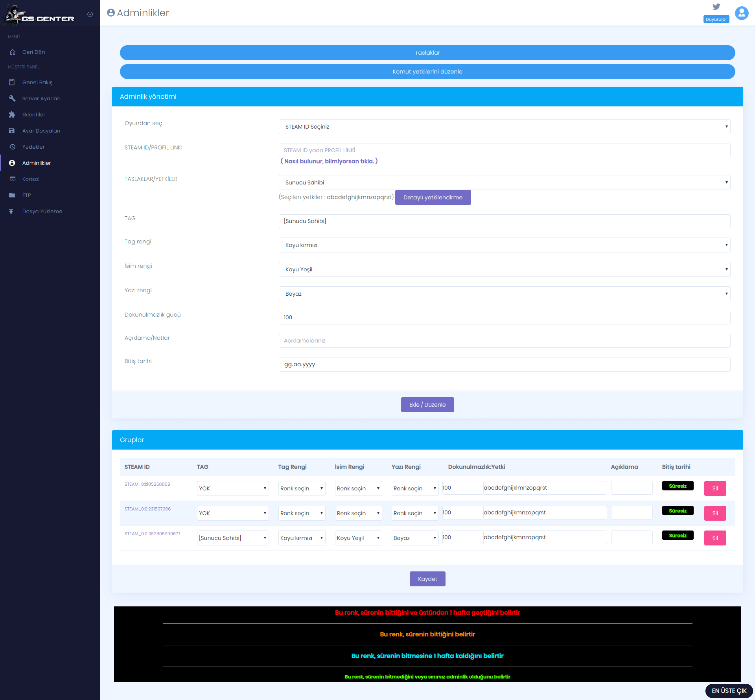Open Ayar Dosyaları menu item

[x=41, y=131]
